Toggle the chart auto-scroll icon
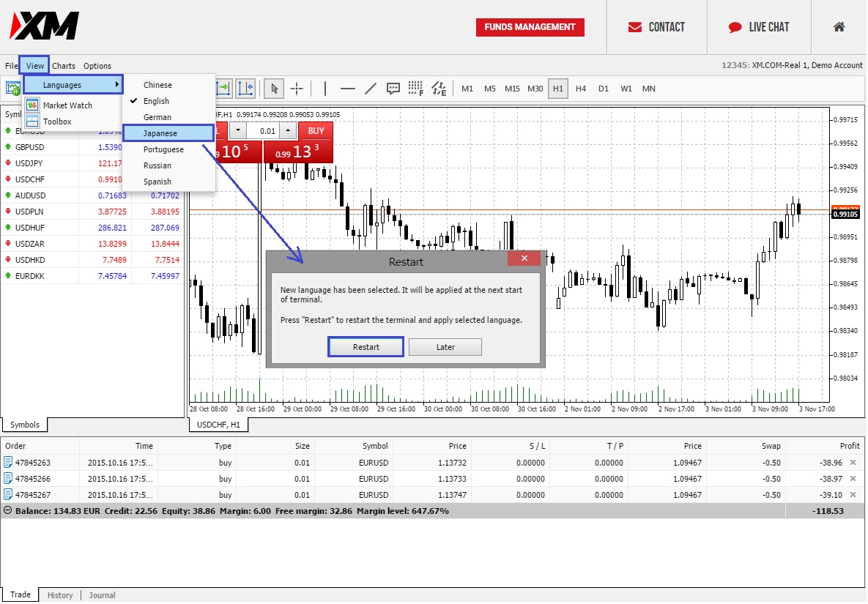The height and width of the screenshot is (604, 868). (x=223, y=89)
